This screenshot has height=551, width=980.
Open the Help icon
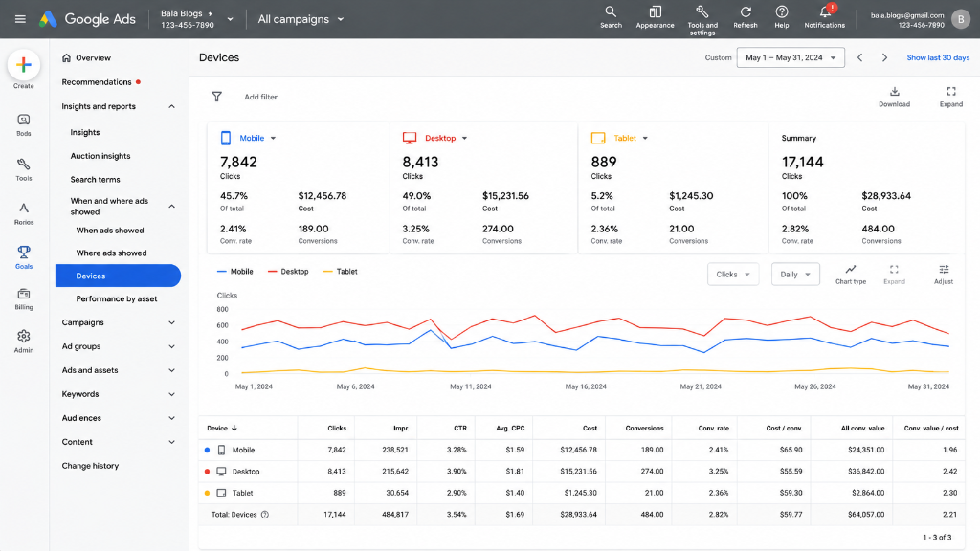point(781,17)
